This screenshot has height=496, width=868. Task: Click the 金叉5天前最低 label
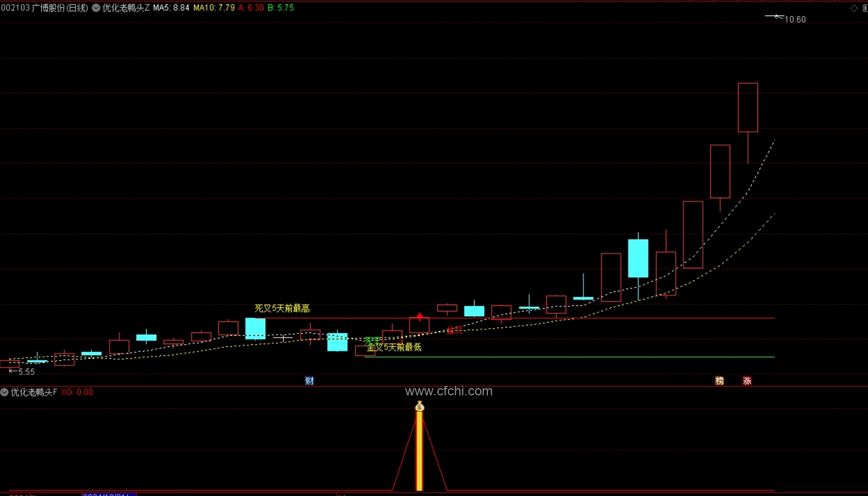(394, 347)
